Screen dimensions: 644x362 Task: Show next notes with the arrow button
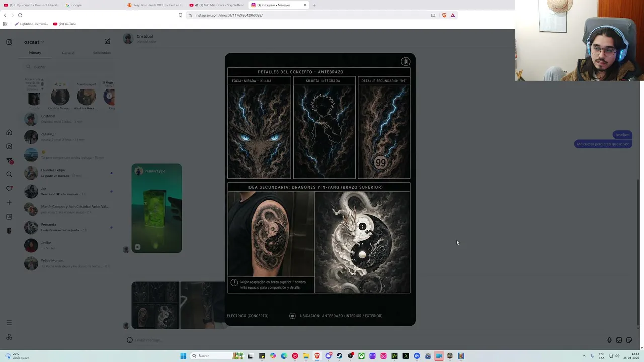coord(109,96)
